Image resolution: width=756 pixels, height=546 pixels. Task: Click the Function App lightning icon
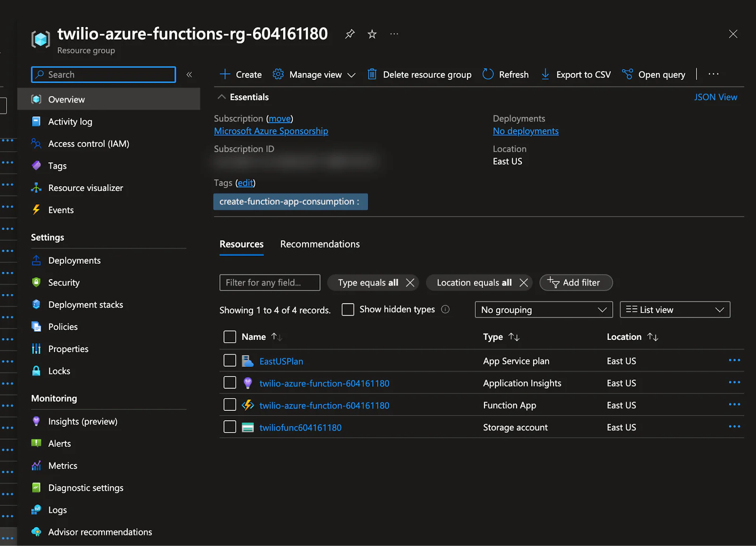pyautogui.click(x=248, y=405)
